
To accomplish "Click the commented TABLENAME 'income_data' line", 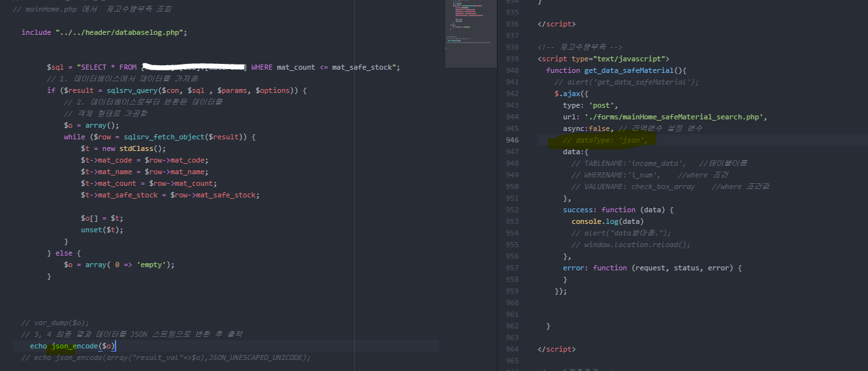I will [660, 163].
